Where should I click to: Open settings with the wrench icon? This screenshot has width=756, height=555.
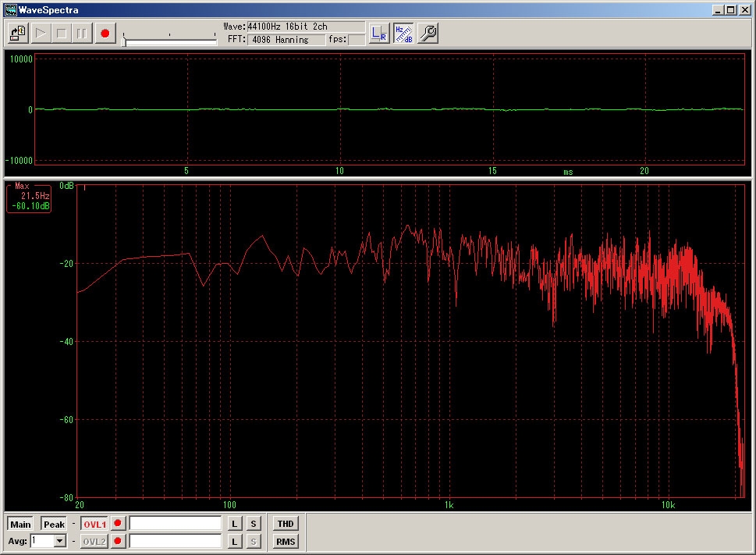point(428,34)
